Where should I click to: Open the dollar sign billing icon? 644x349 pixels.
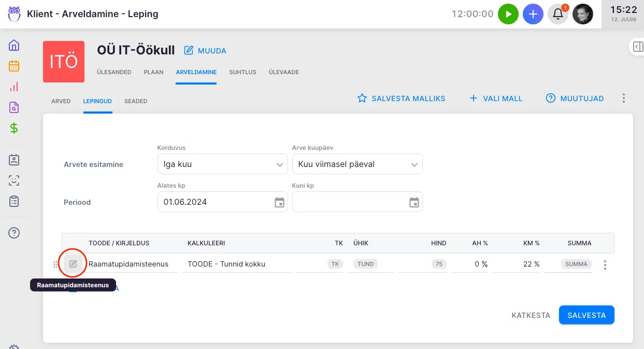[x=14, y=128]
